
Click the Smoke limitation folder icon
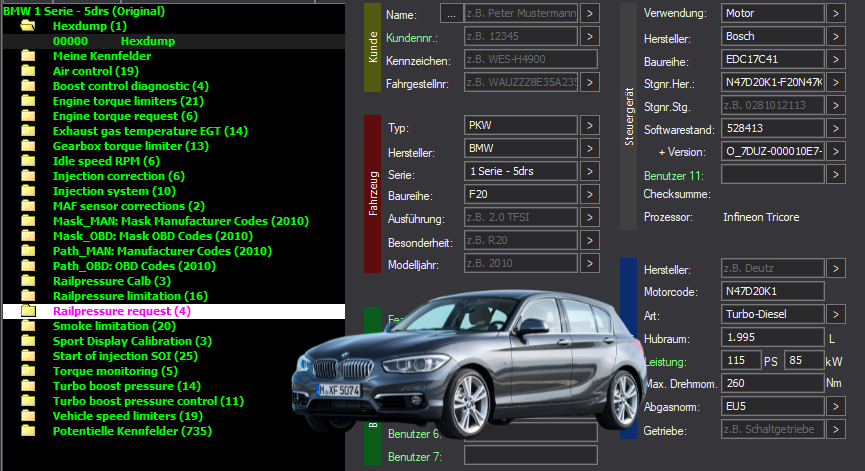click(x=28, y=326)
